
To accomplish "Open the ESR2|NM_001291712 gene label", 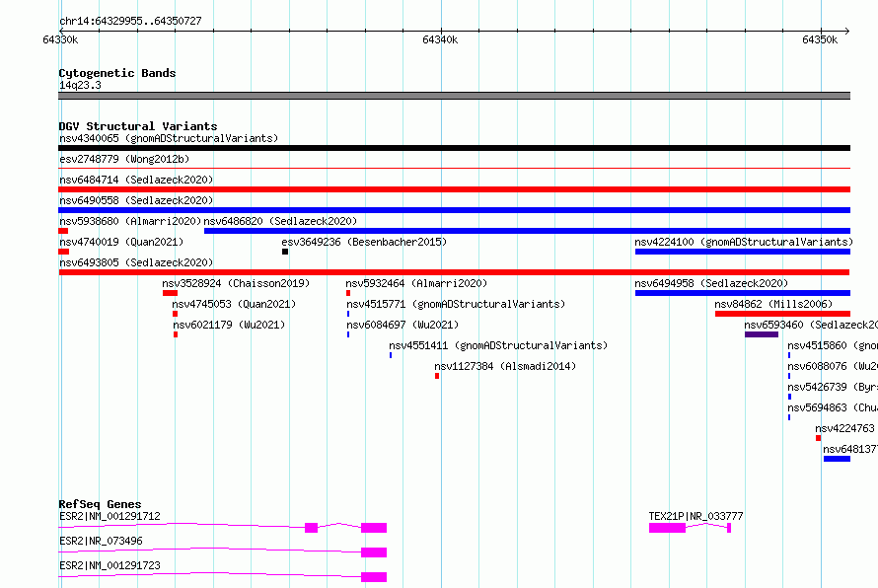I will 110,516.
